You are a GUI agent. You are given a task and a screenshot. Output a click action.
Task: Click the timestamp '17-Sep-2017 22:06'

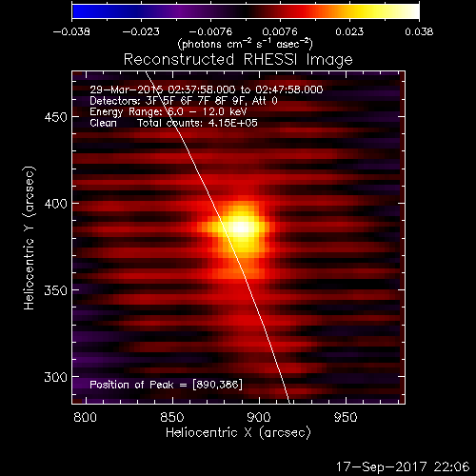(x=403, y=466)
